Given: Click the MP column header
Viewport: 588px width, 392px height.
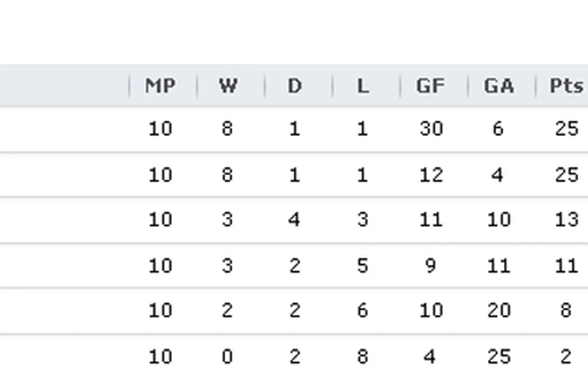Looking at the screenshot, I should tap(160, 86).
